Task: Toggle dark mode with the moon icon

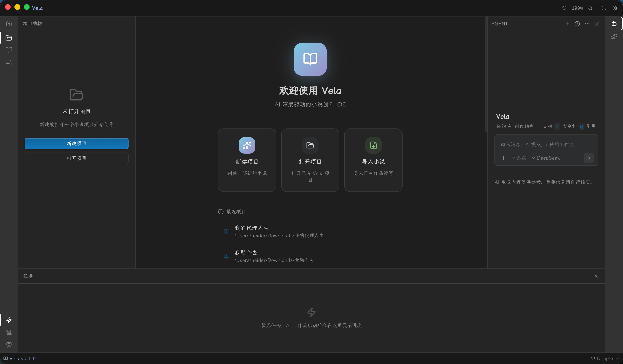Action: point(604,8)
